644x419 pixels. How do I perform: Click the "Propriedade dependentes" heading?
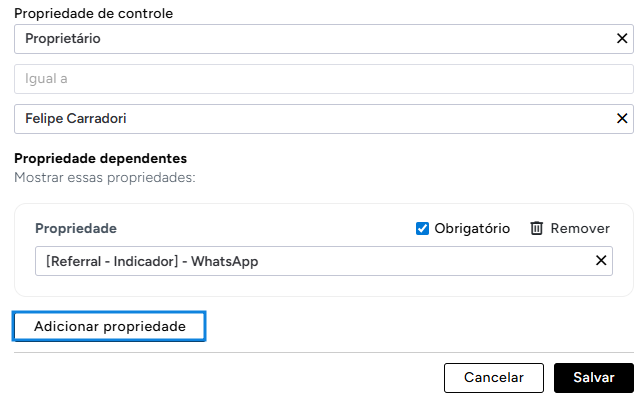[101, 158]
